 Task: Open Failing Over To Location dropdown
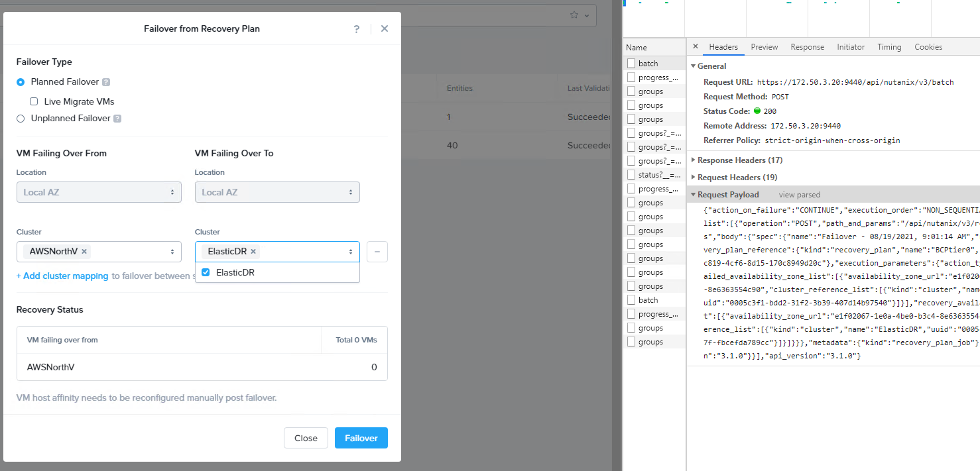(x=277, y=192)
